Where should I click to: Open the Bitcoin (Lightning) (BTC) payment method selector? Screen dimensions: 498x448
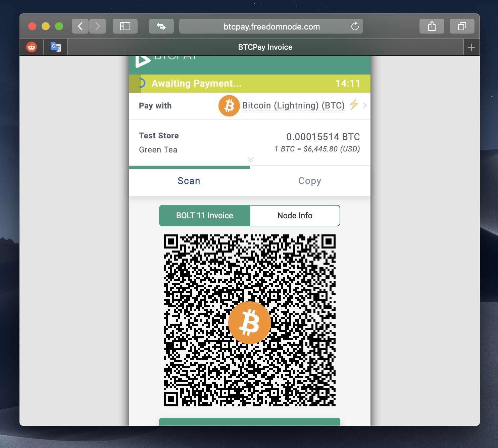[x=293, y=105]
